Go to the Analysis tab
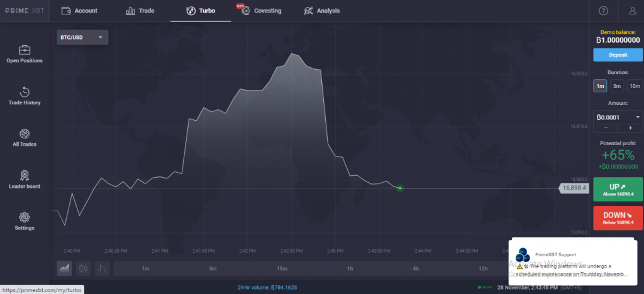The height and width of the screenshot is (294, 644). coord(321,11)
